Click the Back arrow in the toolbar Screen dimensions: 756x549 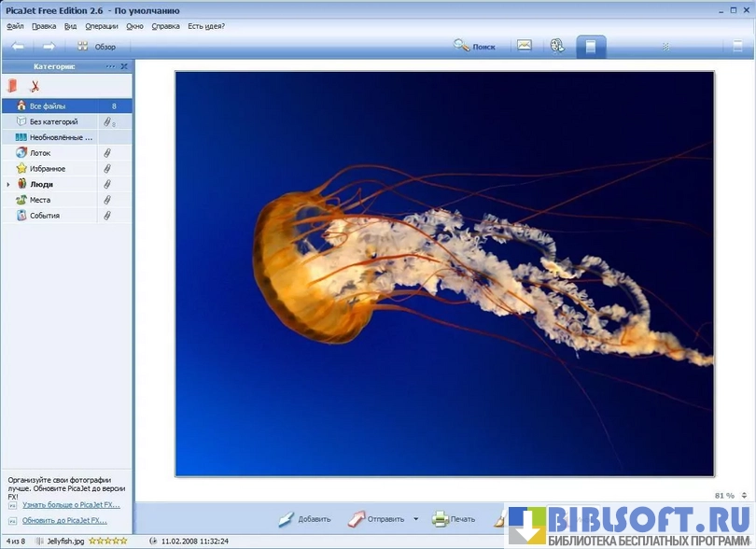[x=18, y=46]
